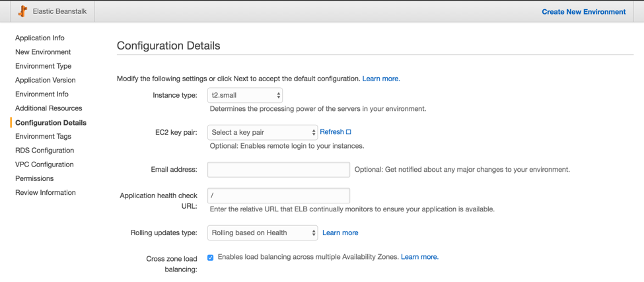
Task: Click the Application health check URL field
Action: click(x=279, y=195)
